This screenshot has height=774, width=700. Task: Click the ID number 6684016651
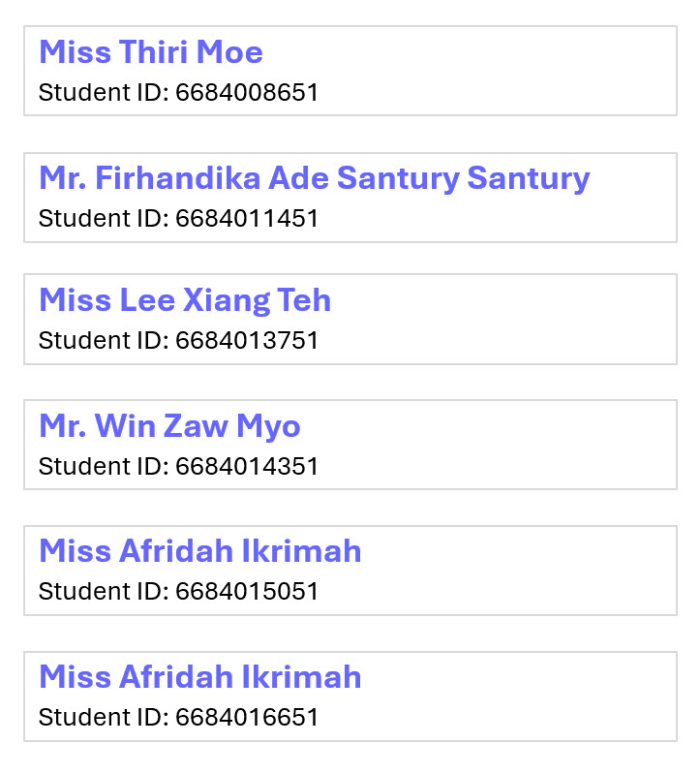coord(247,717)
